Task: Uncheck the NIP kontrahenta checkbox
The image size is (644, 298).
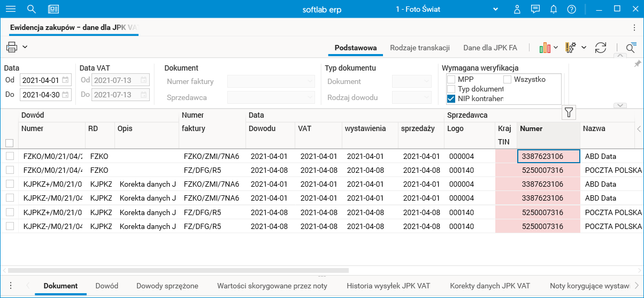Action: pyautogui.click(x=451, y=98)
